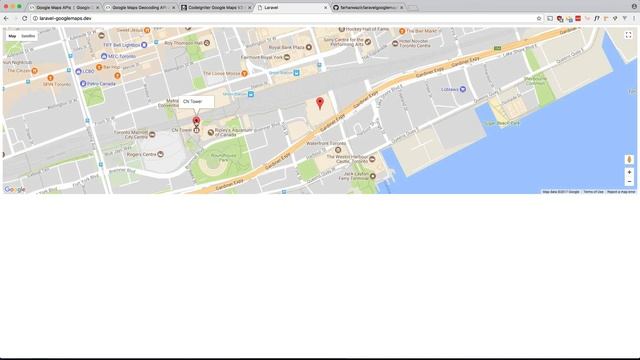Click the Street View pegman icon
Image resolution: width=640 pixels, height=360 pixels.
[x=629, y=160]
